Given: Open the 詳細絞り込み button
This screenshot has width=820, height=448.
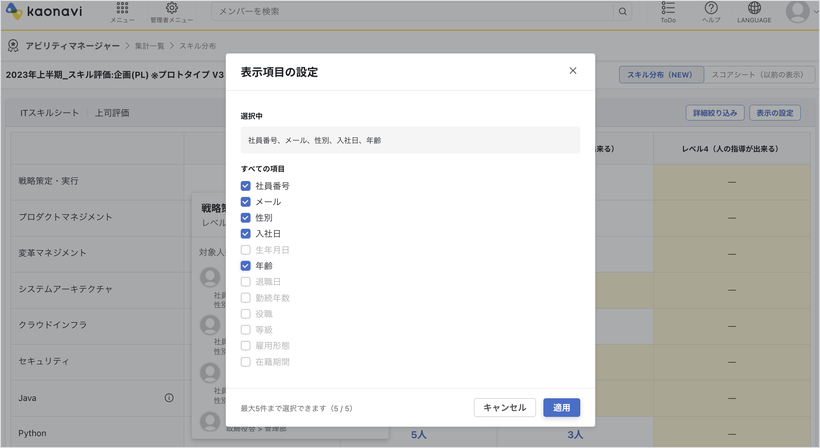Looking at the screenshot, I should (x=715, y=113).
